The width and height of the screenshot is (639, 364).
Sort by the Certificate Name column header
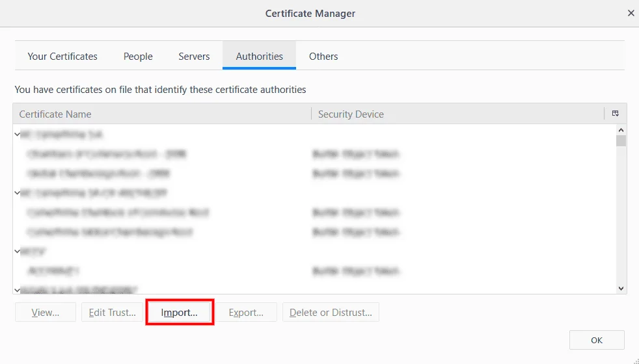(x=162, y=114)
